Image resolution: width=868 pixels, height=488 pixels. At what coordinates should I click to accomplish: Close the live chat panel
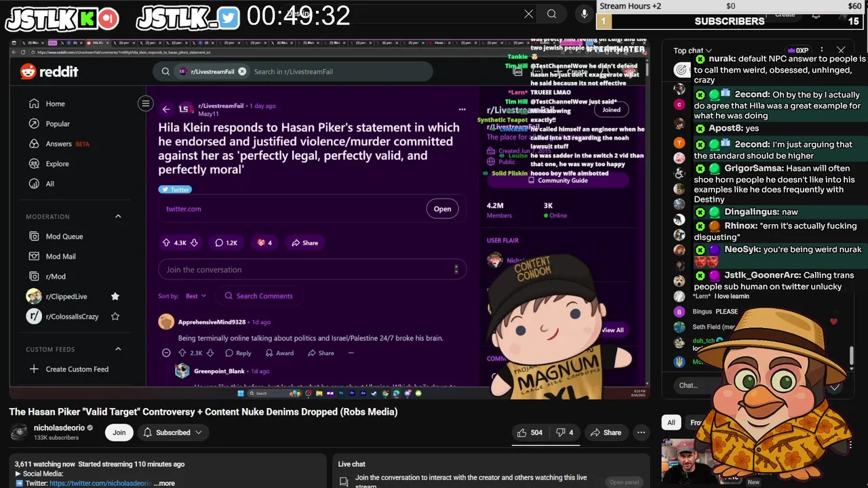[841, 51]
